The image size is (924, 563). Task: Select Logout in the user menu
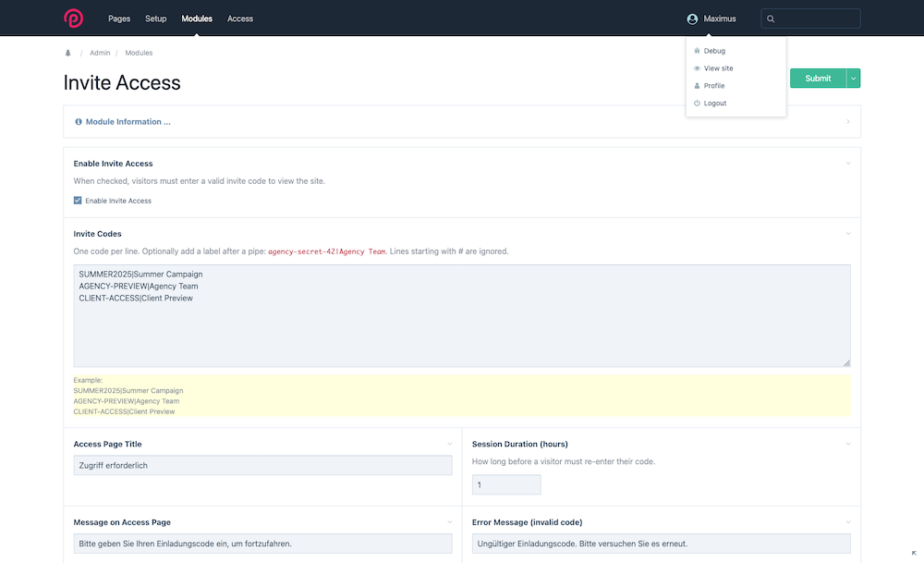click(714, 104)
